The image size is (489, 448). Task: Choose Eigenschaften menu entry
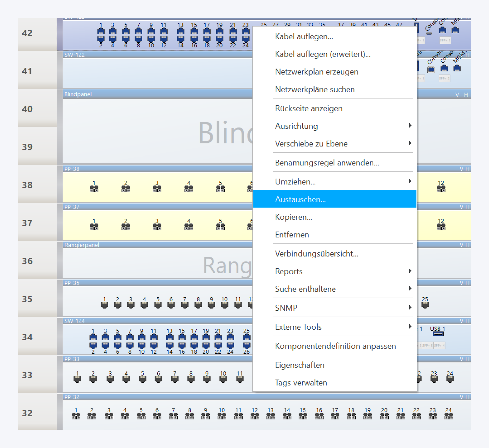[x=299, y=365]
